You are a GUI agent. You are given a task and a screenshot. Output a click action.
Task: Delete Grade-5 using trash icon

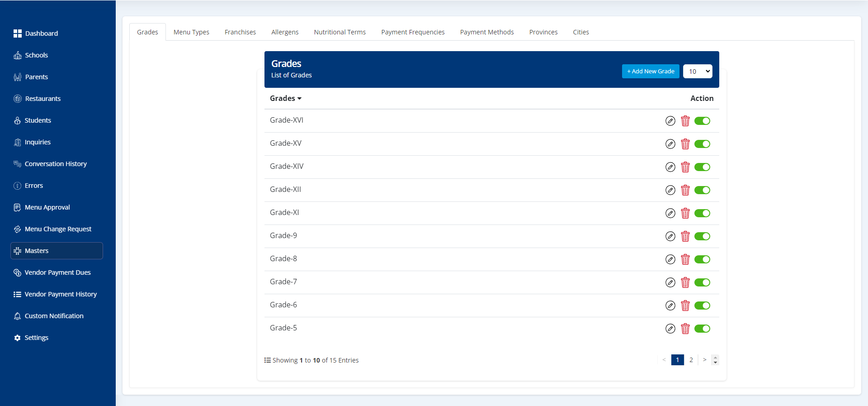click(x=685, y=329)
